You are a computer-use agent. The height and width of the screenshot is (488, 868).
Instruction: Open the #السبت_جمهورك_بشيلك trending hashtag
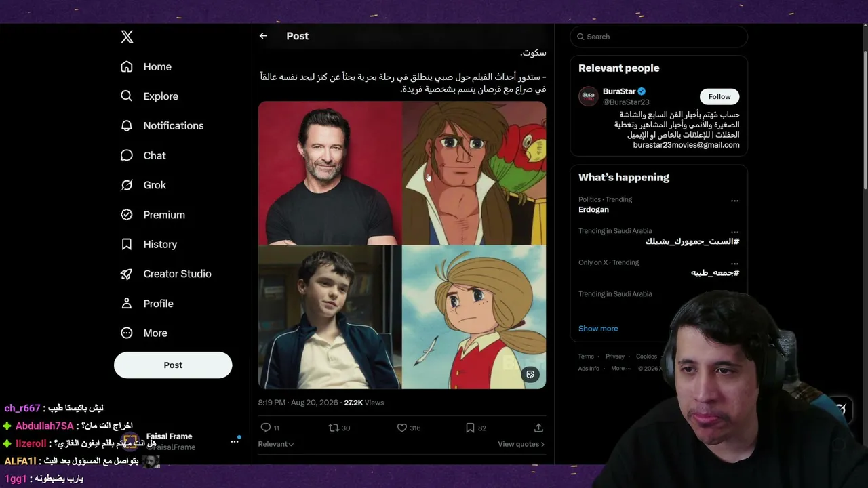pos(692,241)
